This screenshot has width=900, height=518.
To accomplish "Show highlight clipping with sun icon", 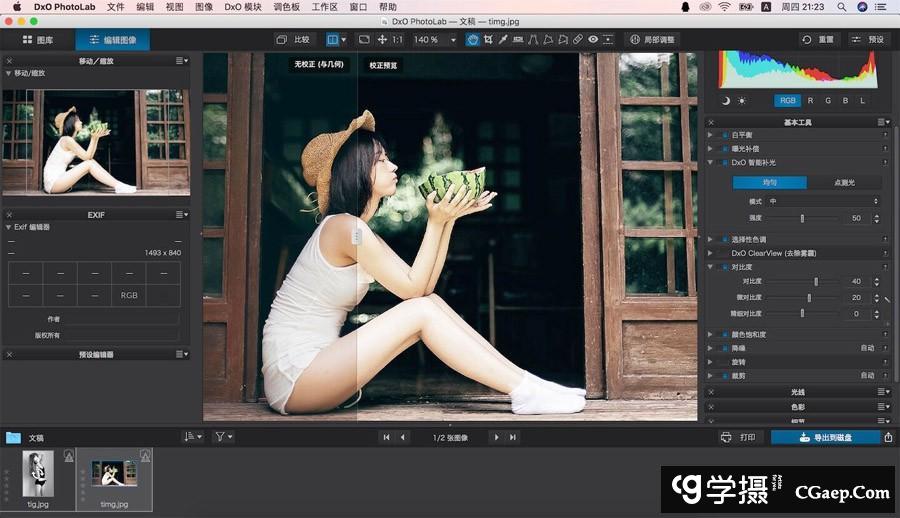I will point(742,100).
